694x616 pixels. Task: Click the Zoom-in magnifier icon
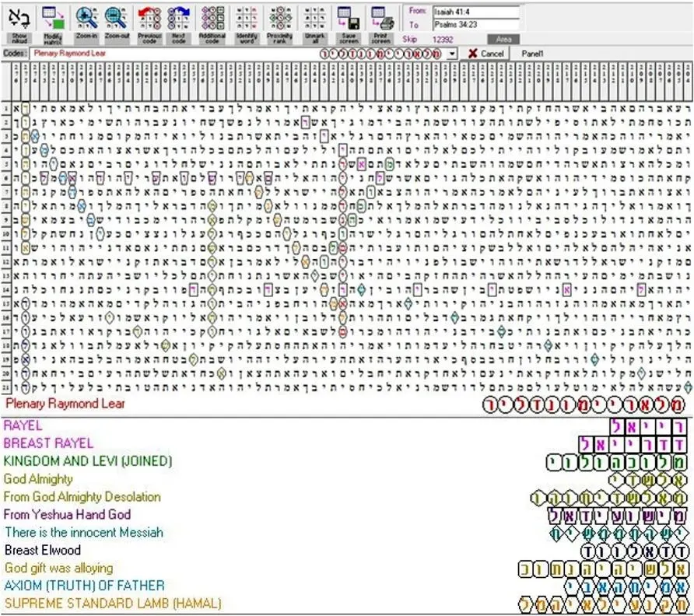pyautogui.click(x=87, y=18)
